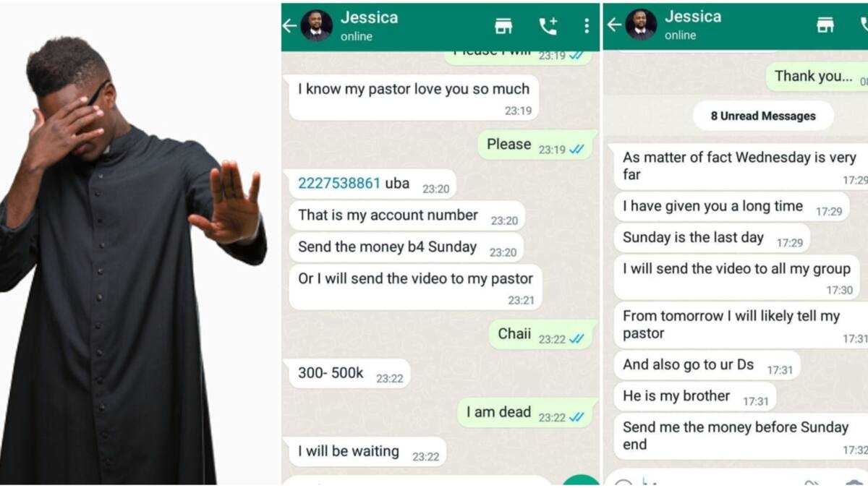Tap Jessica contact name in right header

point(693,17)
